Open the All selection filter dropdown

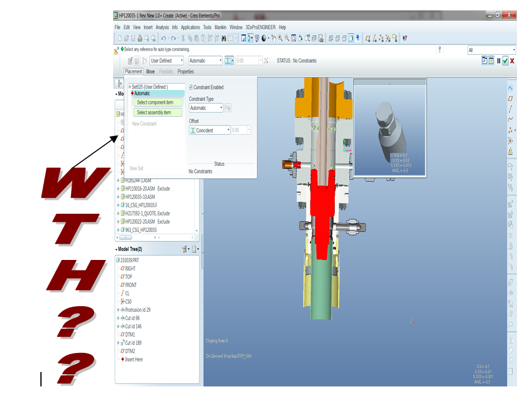(x=491, y=50)
